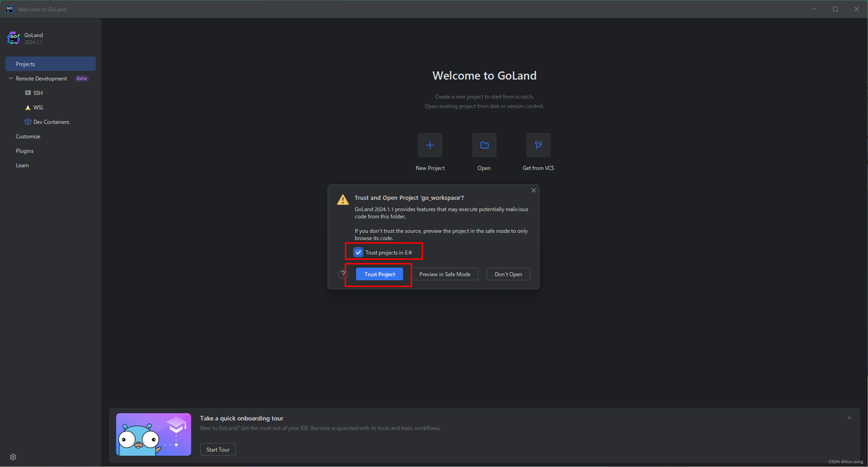
Task: Close the Trust Project dialog
Action: (533, 190)
